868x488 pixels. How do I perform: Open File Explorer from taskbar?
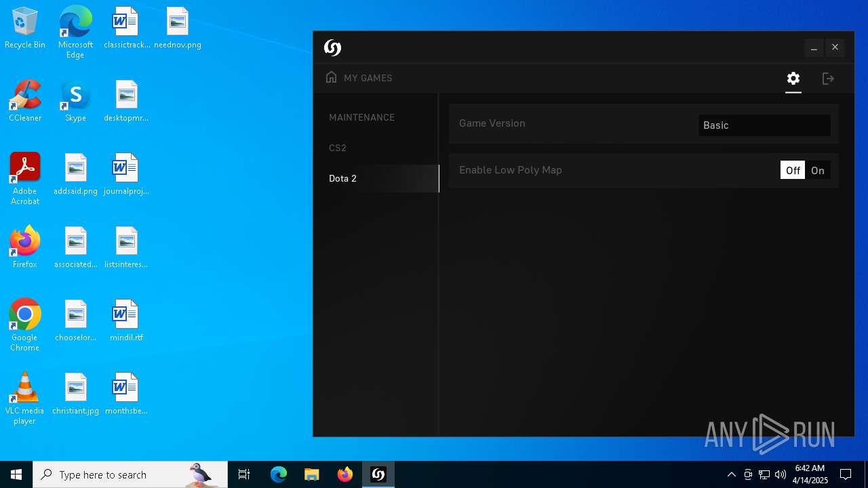pos(311,474)
